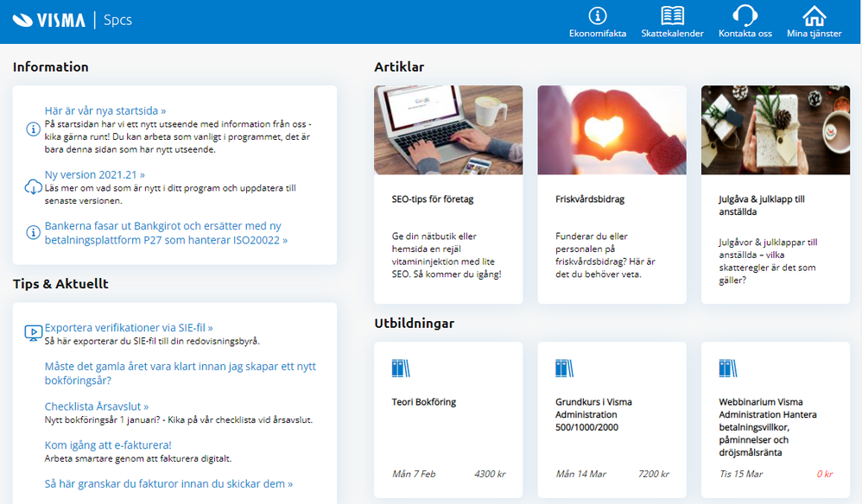Click video icon next to Exportera verifikationer

point(33,333)
